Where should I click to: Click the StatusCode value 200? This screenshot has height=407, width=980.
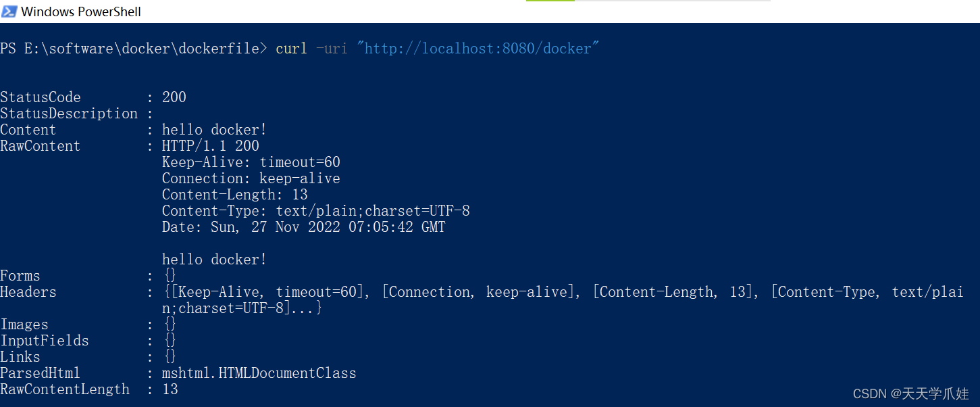pos(174,97)
